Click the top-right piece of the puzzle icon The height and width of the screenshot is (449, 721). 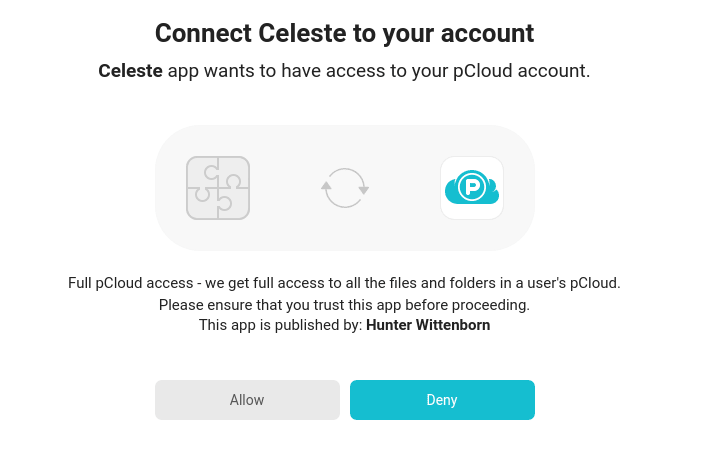[x=233, y=173]
